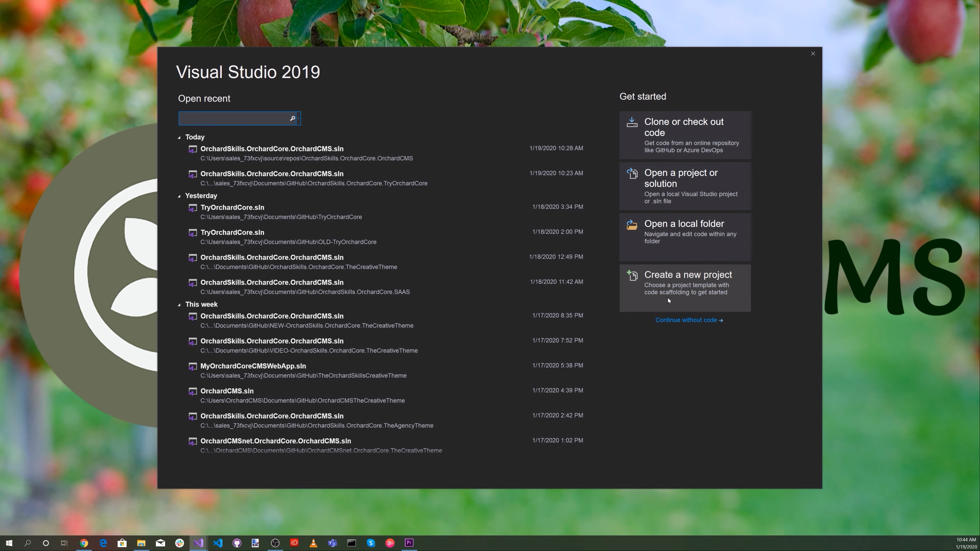Open MyOrchardCoreCMSWebApp.sln
Screen dimensions: 980x551
point(385,370)
